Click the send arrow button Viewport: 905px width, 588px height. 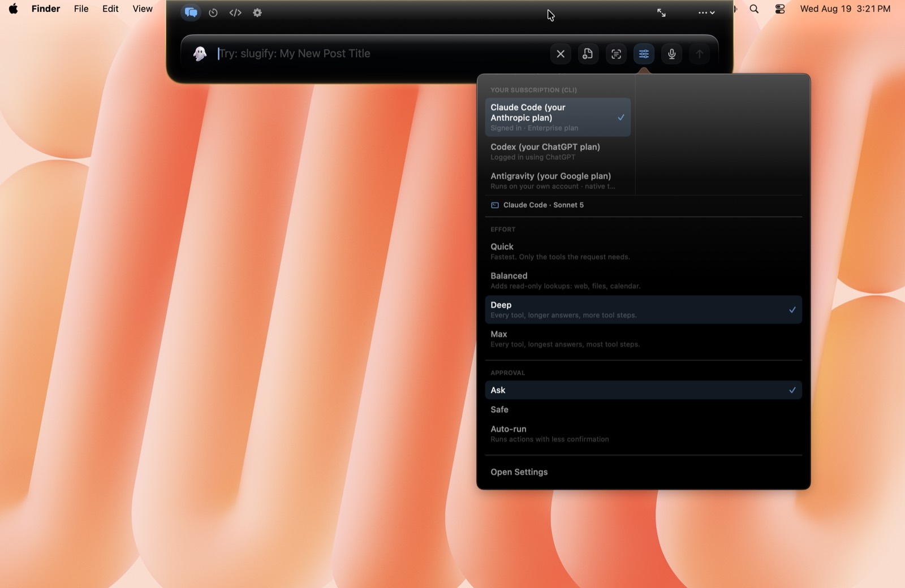tap(699, 54)
